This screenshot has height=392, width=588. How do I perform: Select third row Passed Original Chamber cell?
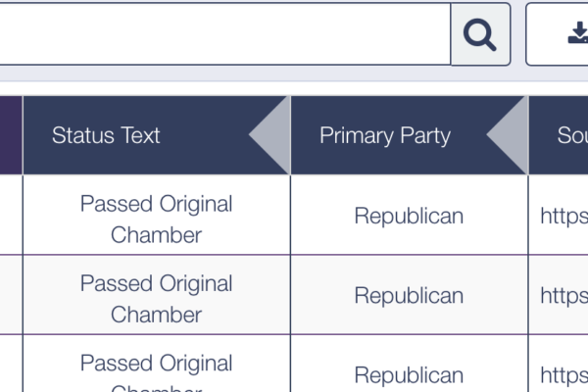pos(157,364)
